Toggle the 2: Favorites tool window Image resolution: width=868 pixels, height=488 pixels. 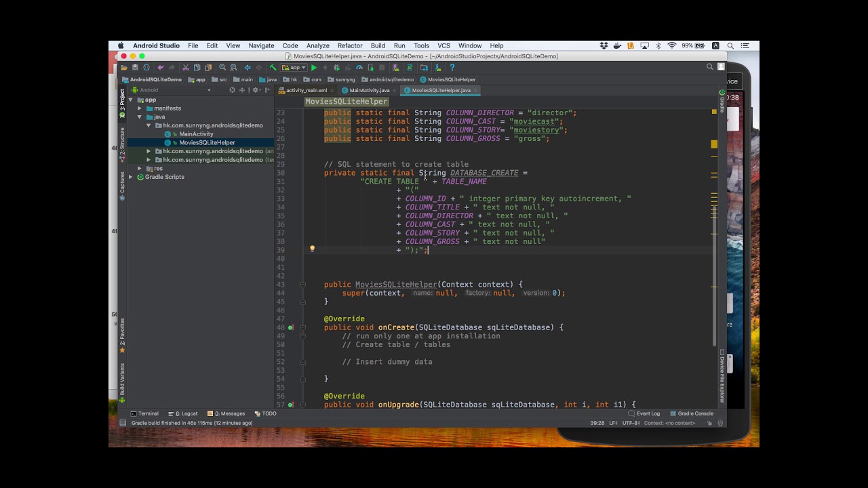(123, 335)
